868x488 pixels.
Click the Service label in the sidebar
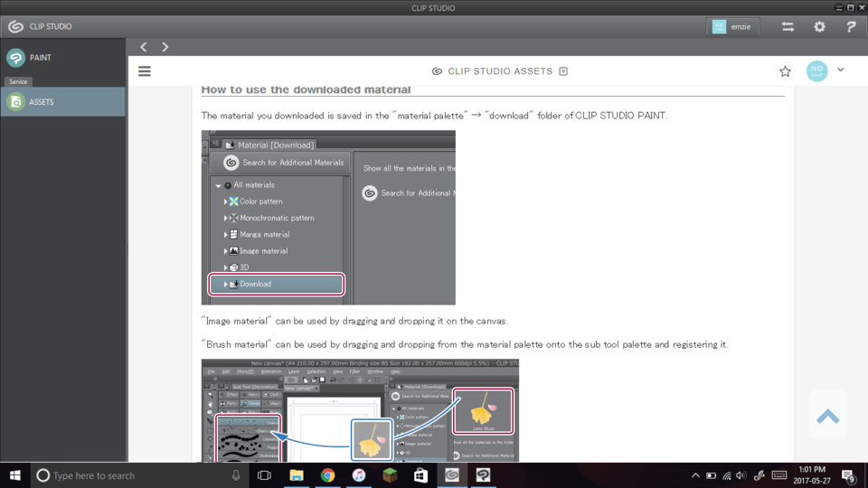point(18,81)
